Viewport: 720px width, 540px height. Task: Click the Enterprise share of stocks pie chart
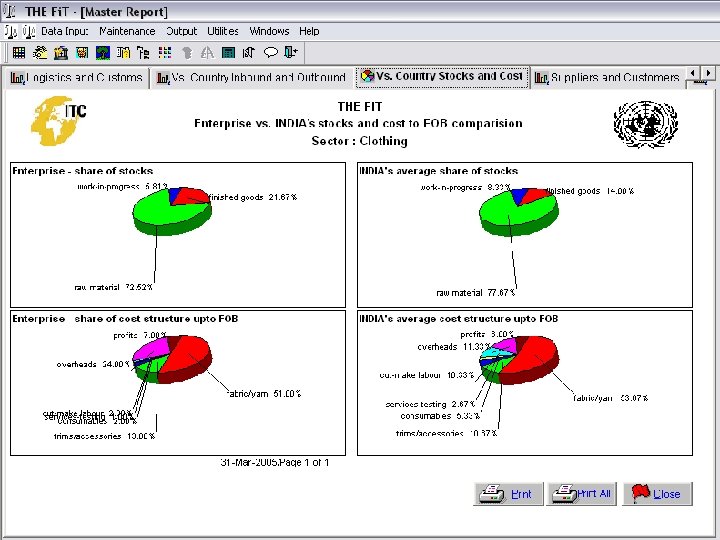click(172, 211)
